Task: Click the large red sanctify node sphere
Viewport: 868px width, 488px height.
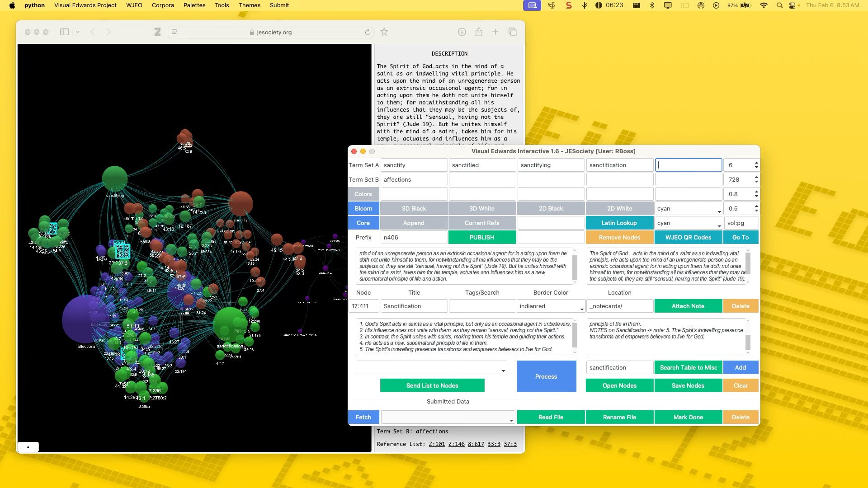Action: tap(241, 203)
